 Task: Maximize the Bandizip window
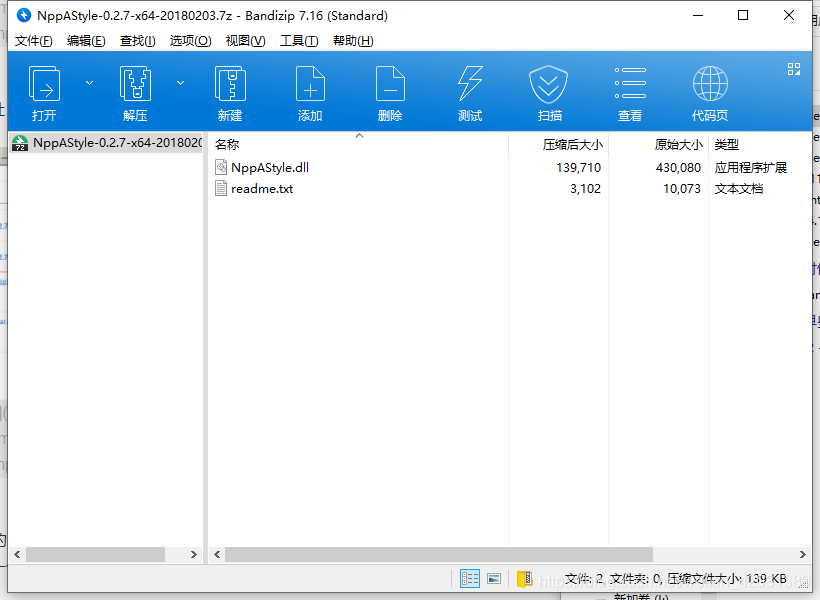[743, 15]
